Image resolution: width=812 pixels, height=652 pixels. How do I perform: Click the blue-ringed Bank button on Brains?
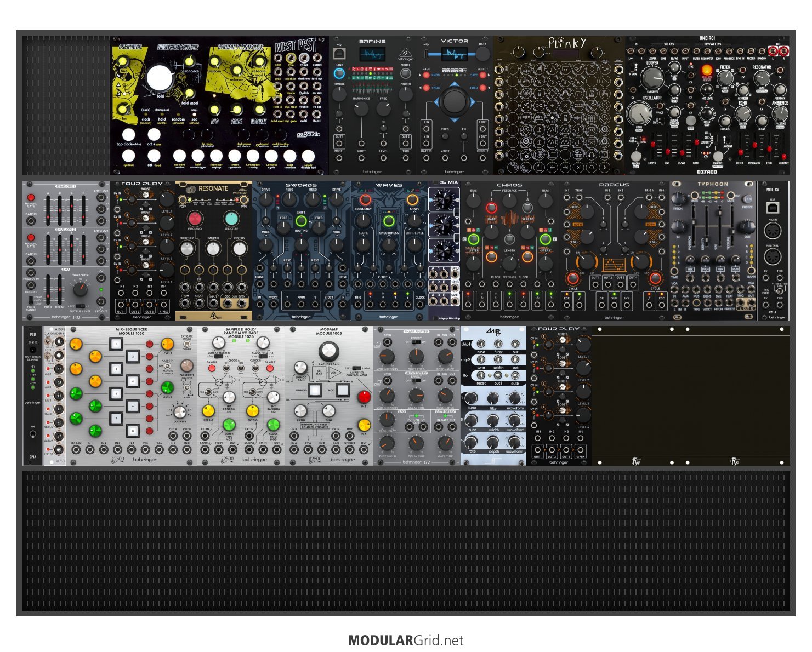click(339, 72)
